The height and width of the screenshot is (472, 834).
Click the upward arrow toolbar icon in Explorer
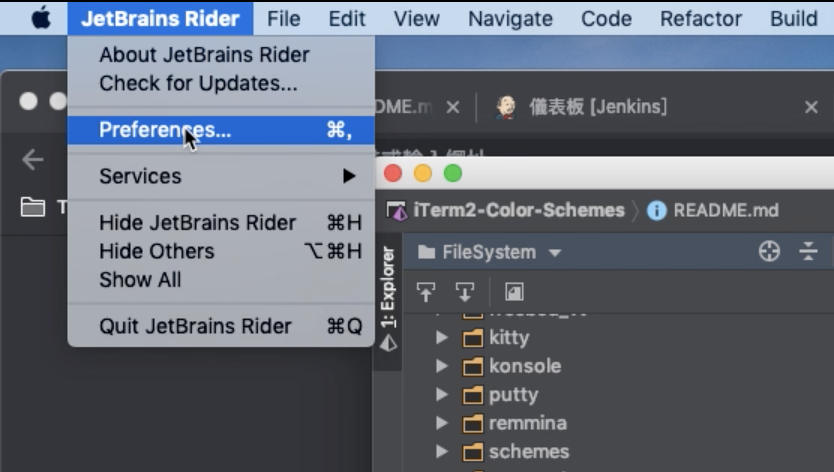[x=426, y=292]
